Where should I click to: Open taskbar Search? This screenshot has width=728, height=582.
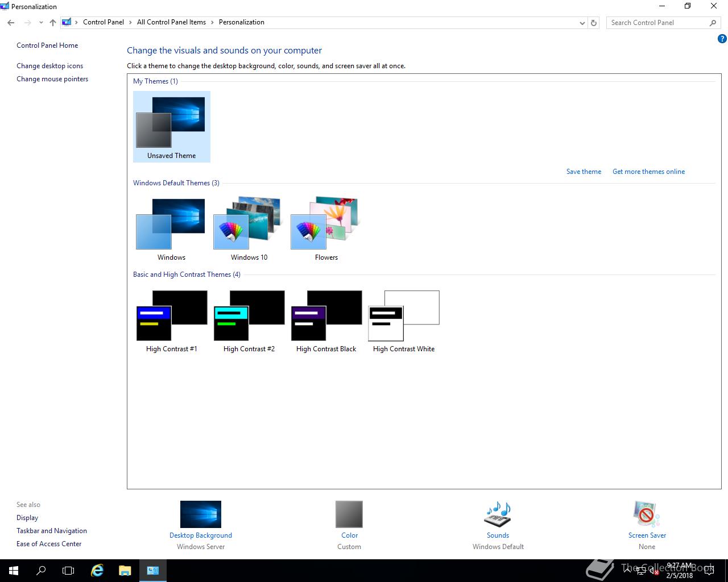[x=41, y=571]
